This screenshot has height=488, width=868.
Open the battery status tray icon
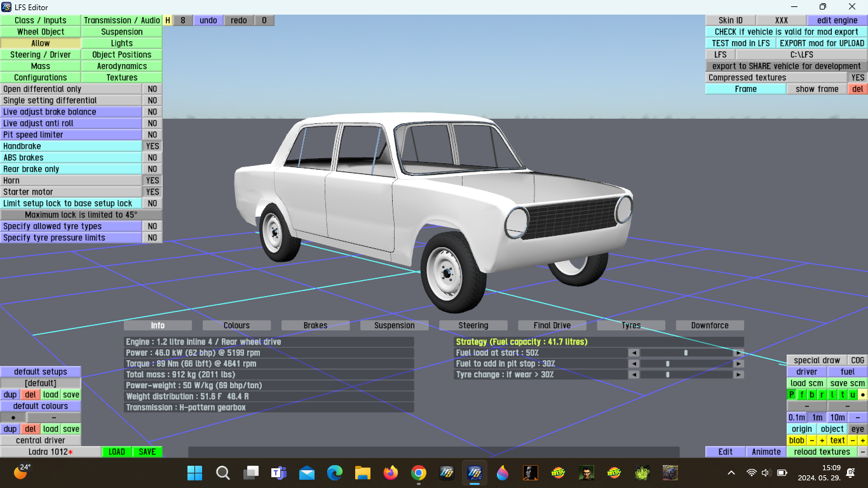[782, 473]
